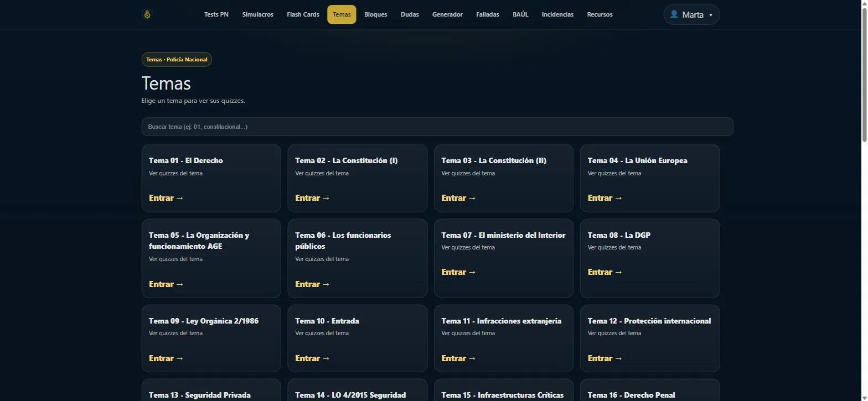Select the highlighted Temas tab
868x401 pixels.
coord(342,14)
